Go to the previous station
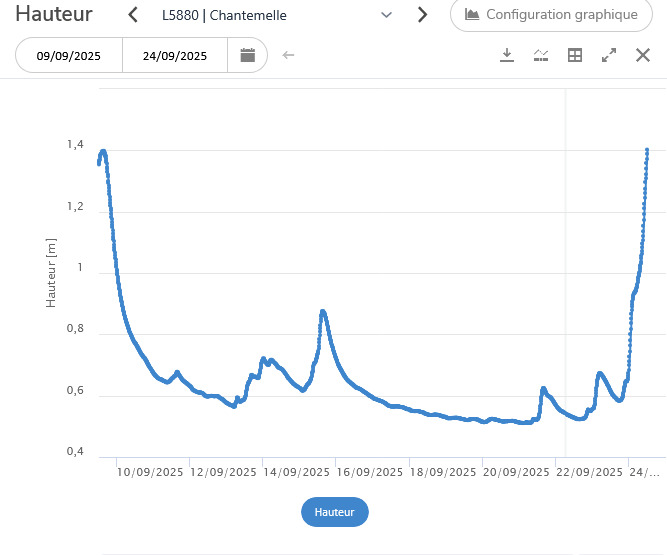This screenshot has height=555, width=667. [133, 15]
